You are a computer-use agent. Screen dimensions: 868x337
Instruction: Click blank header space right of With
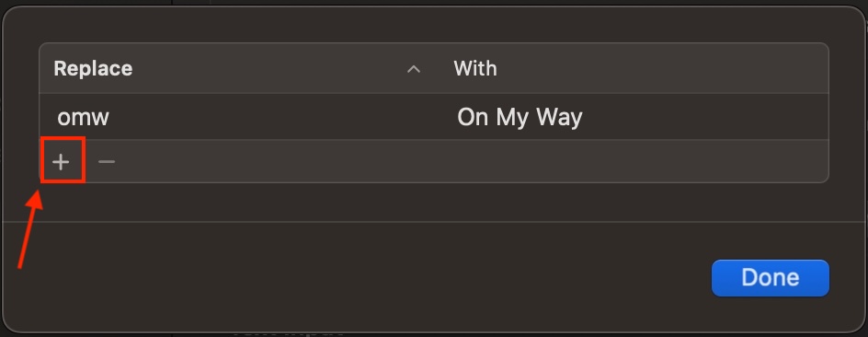click(x=663, y=68)
